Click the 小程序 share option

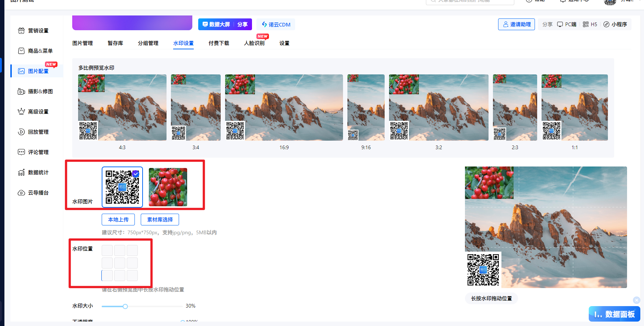click(615, 24)
